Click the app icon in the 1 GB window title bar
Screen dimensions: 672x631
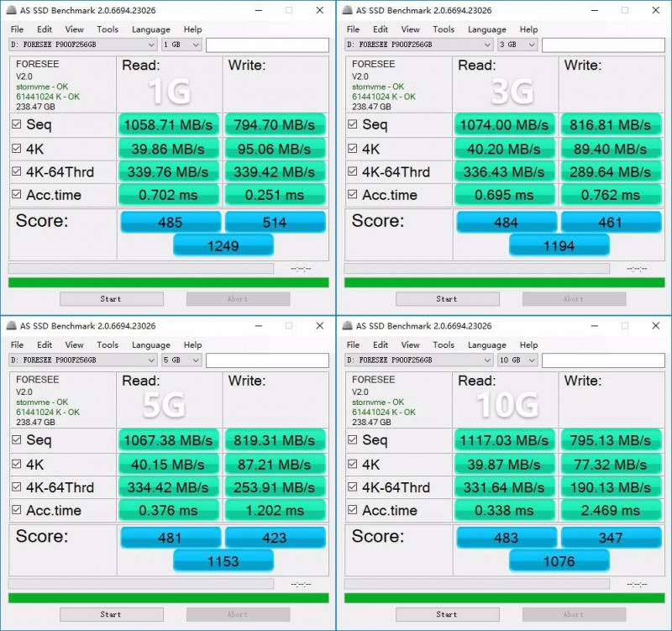pyautogui.click(x=10, y=11)
